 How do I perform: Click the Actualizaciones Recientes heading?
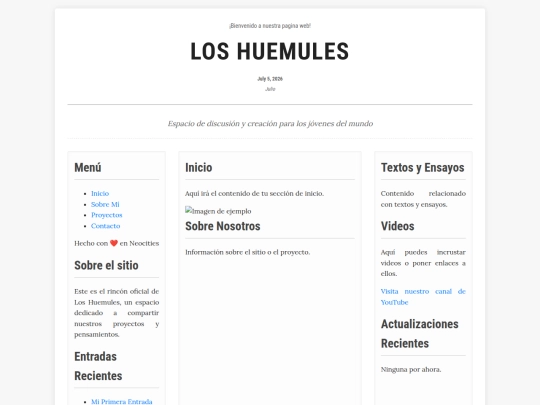[x=419, y=334]
